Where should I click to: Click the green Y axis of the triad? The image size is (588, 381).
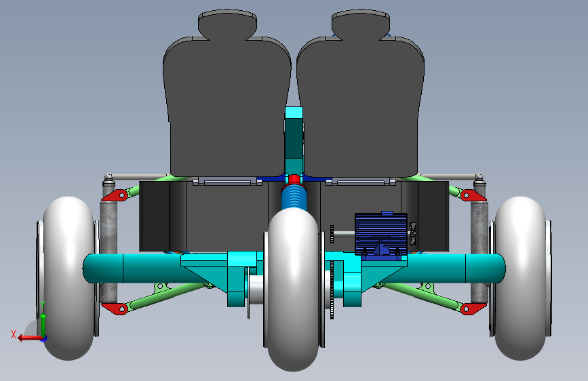click(x=43, y=325)
